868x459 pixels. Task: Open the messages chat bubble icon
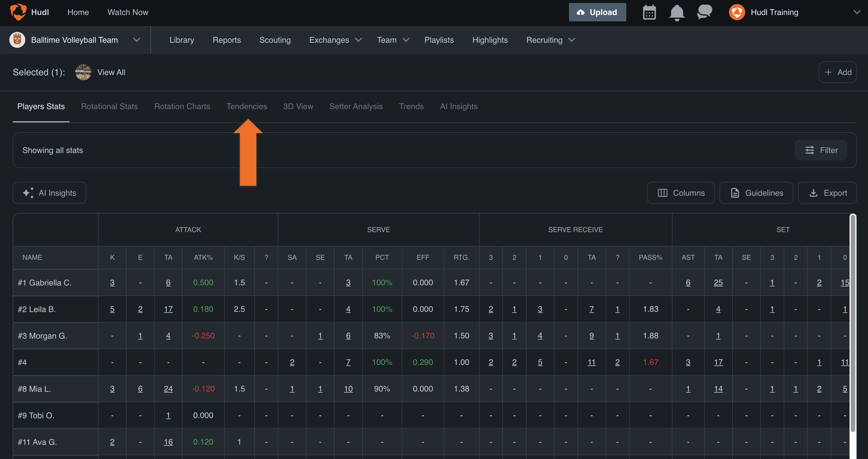(704, 12)
